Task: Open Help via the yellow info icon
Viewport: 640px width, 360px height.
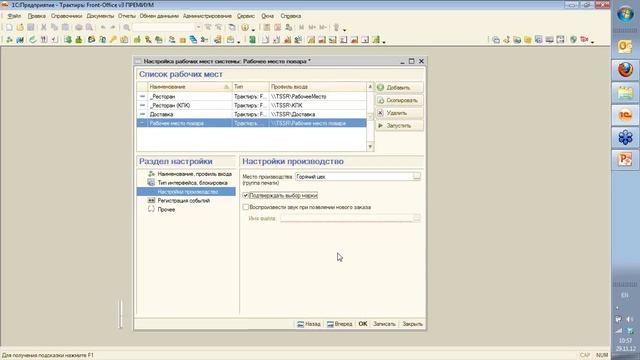Action: pos(244,27)
